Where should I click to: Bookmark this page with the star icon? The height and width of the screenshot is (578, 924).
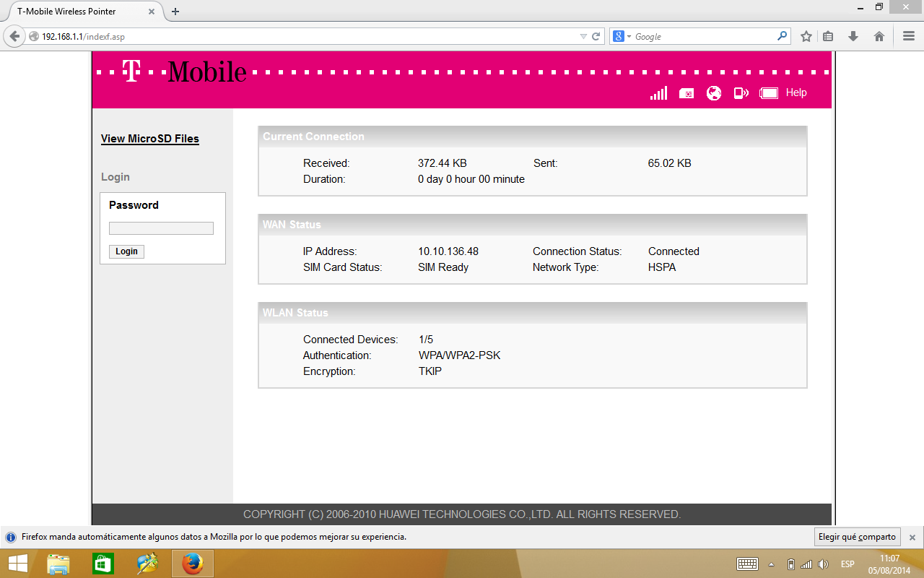tap(806, 36)
